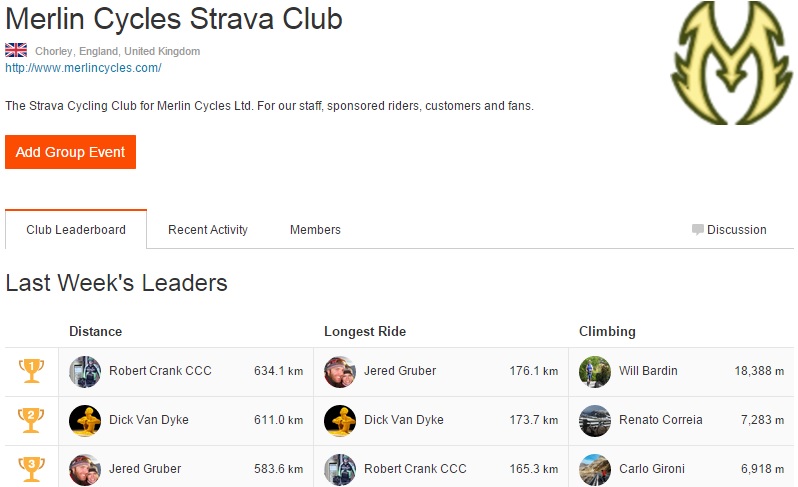The width and height of the screenshot is (798, 487).
Task: Open Renato Correia's profile avatar
Action: (x=595, y=420)
